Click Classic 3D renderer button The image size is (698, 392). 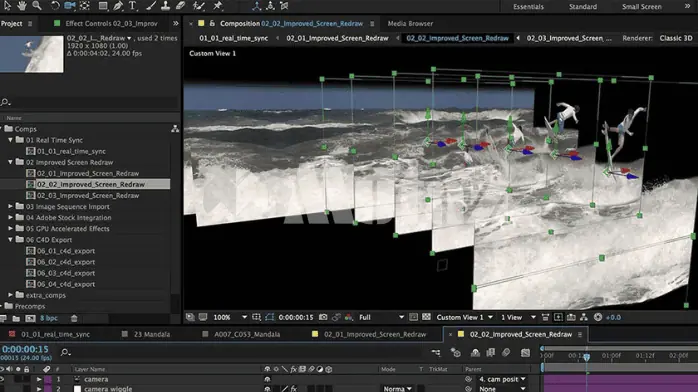pyautogui.click(x=676, y=38)
